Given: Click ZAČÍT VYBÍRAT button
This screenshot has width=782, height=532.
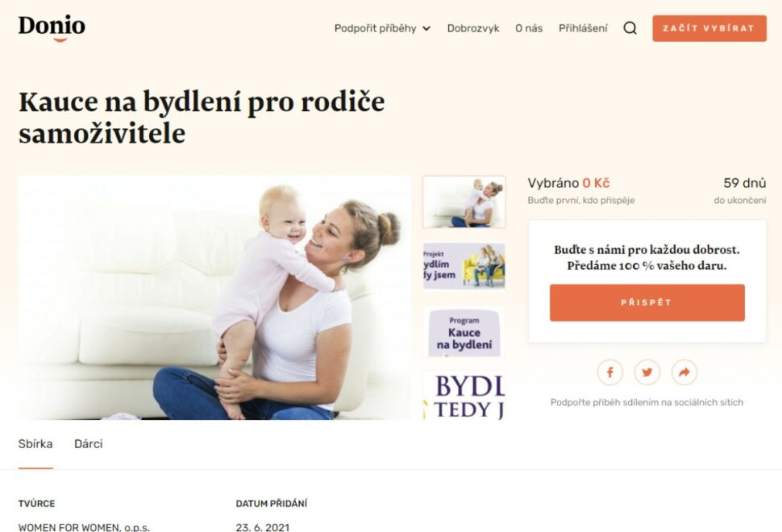Looking at the screenshot, I should coord(709,28).
